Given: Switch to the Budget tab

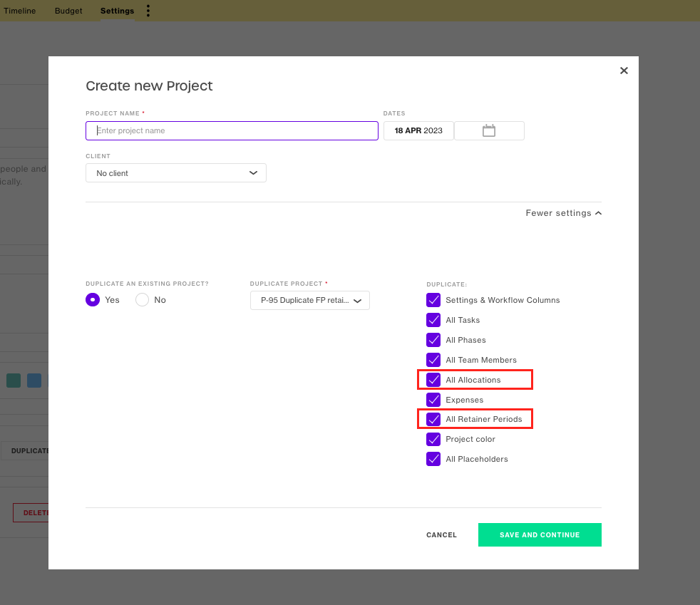Looking at the screenshot, I should click(68, 11).
